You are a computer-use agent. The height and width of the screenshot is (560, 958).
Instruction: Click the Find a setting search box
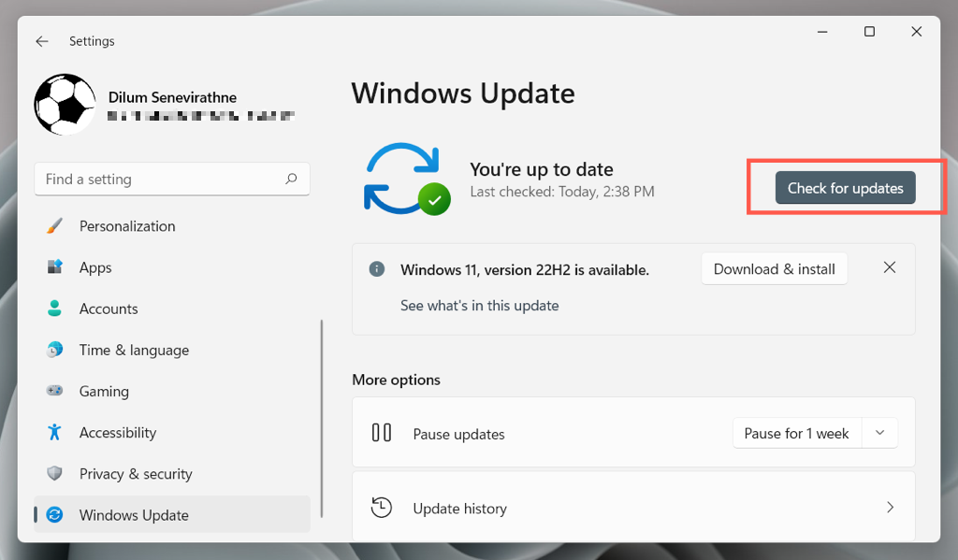[x=159, y=179]
